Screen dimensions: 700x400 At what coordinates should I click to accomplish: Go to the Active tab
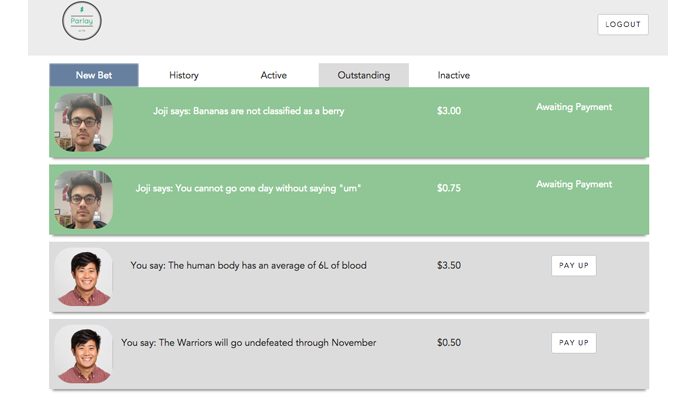[273, 75]
